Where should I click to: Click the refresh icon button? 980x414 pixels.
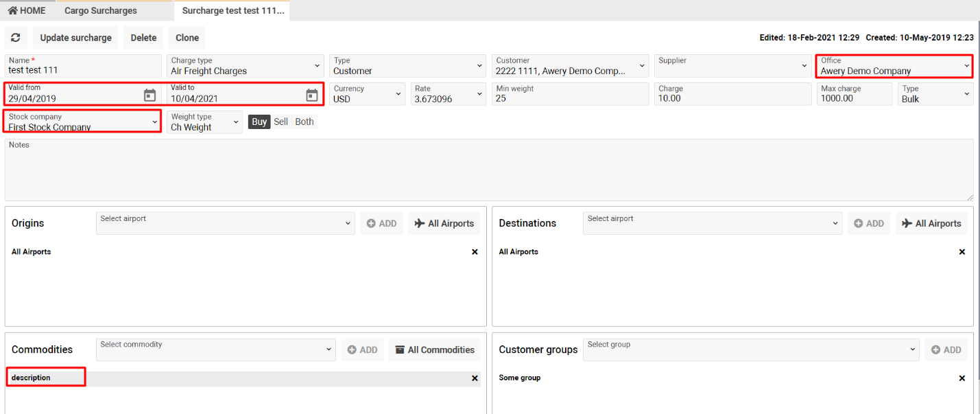16,38
